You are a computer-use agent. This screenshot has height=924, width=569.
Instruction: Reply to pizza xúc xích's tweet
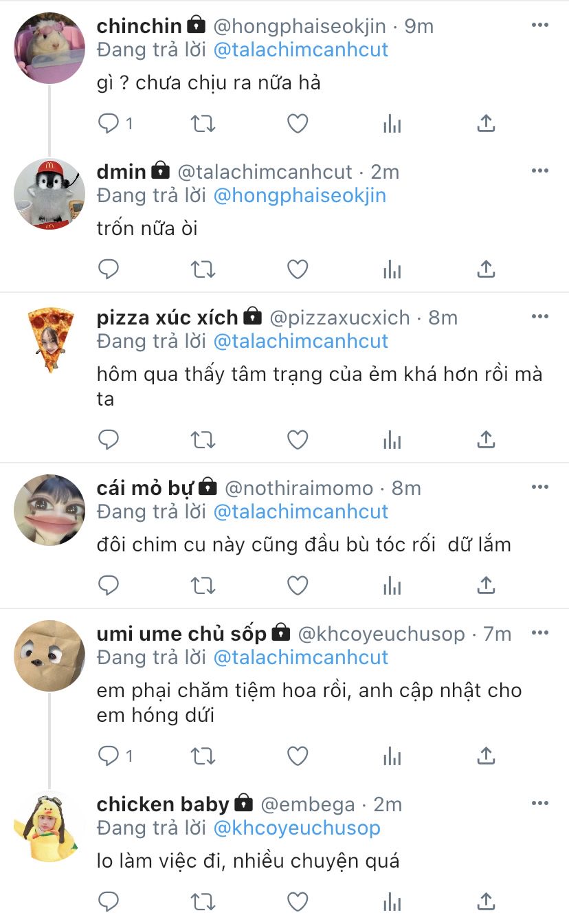pyautogui.click(x=109, y=439)
